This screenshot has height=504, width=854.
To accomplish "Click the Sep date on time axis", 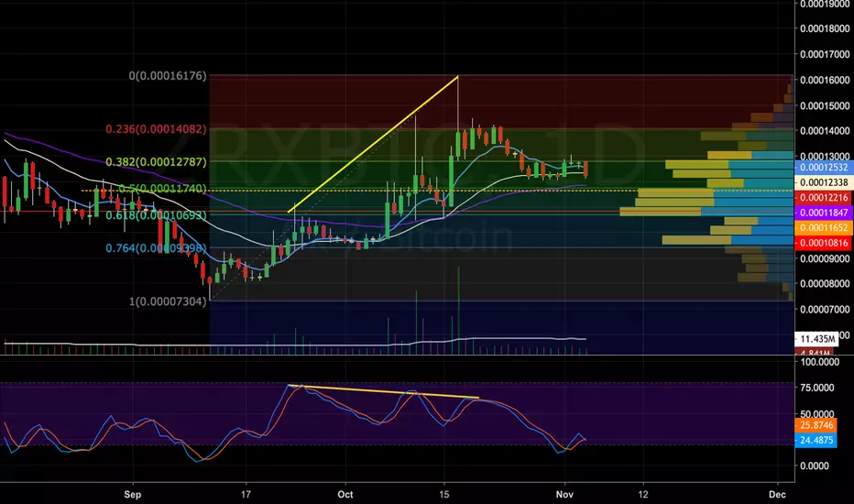I will [132, 494].
